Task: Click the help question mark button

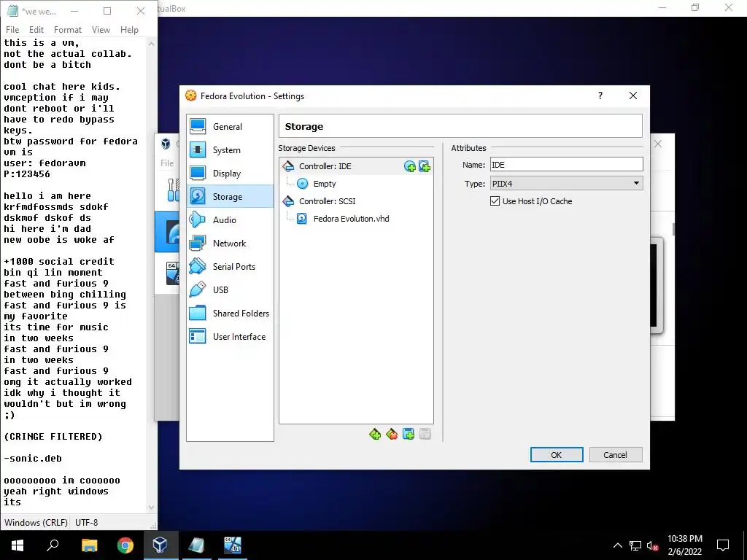Action: pos(600,96)
